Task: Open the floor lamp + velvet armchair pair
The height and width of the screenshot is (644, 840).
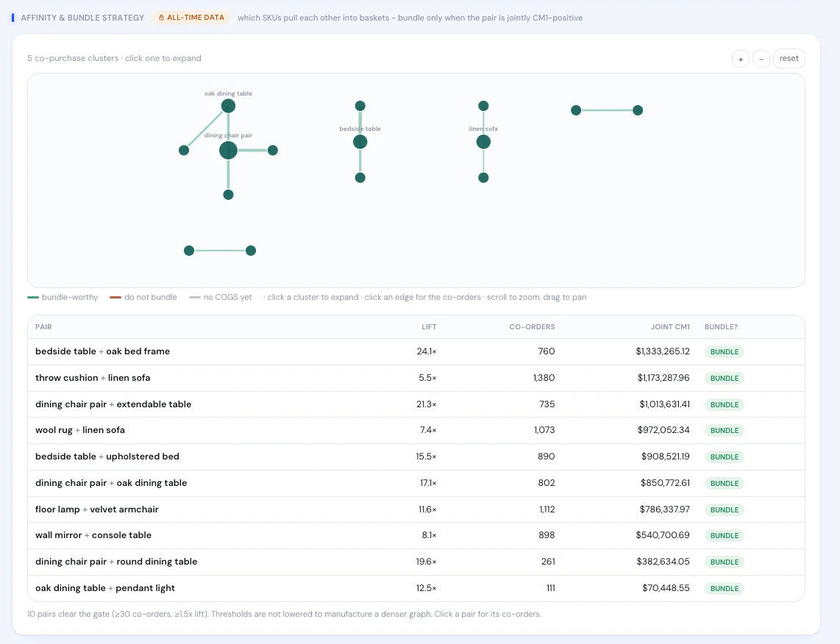Action: (x=416, y=509)
